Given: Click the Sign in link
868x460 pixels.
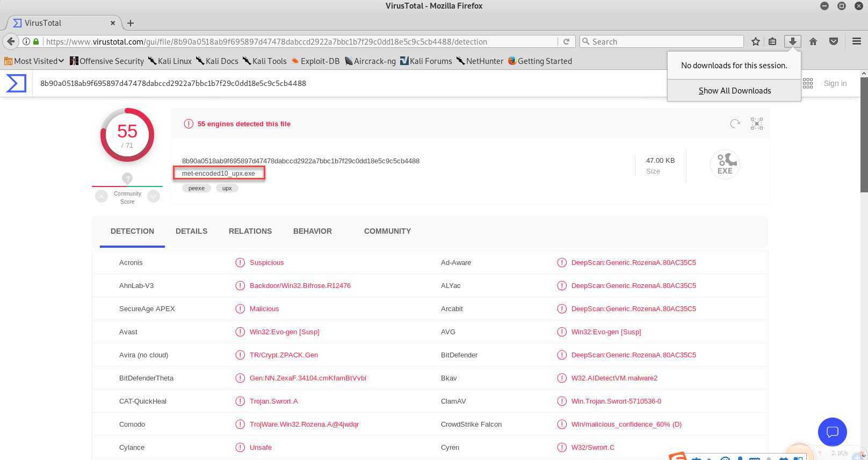Looking at the screenshot, I should [x=835, y=83].
